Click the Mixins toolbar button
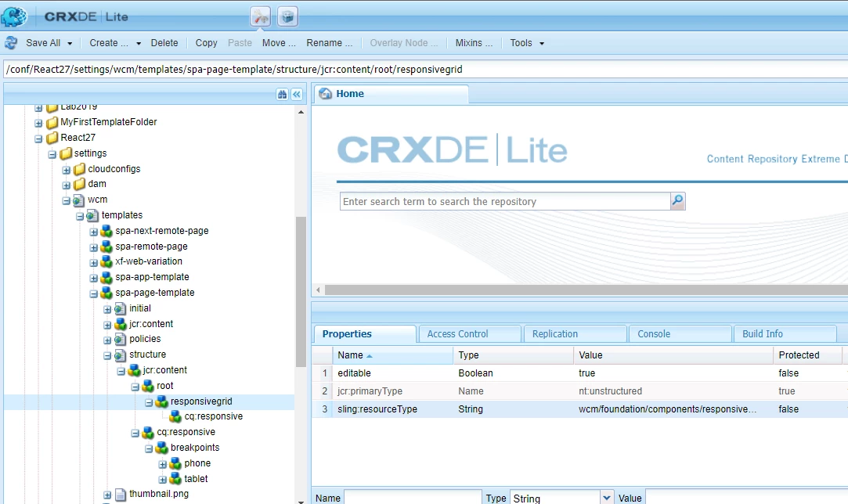The width and height of the screenshot is (848, 504). [x=474, y=43]
